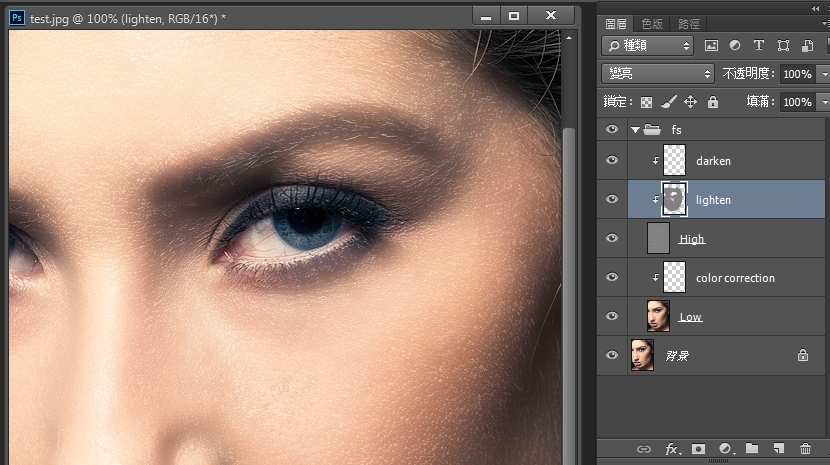
Task: Hide the Low layer eye icon
Action: click(612, 316)
